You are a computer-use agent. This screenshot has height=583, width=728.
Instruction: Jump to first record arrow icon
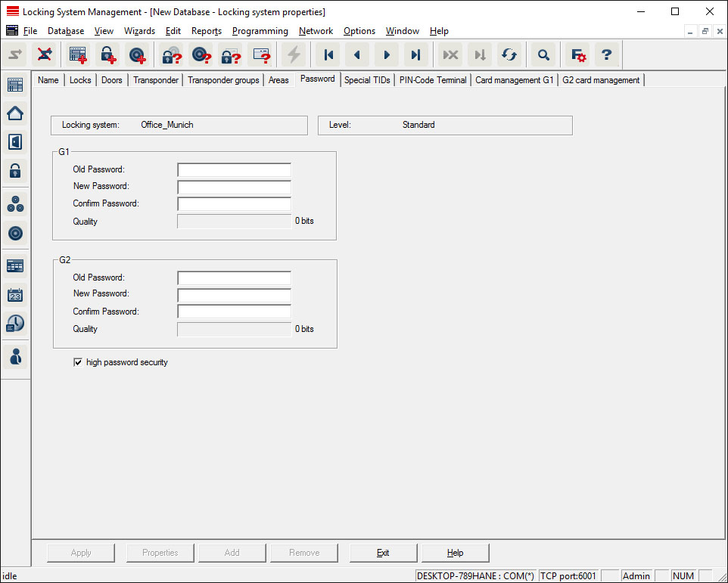pos(328,55)
